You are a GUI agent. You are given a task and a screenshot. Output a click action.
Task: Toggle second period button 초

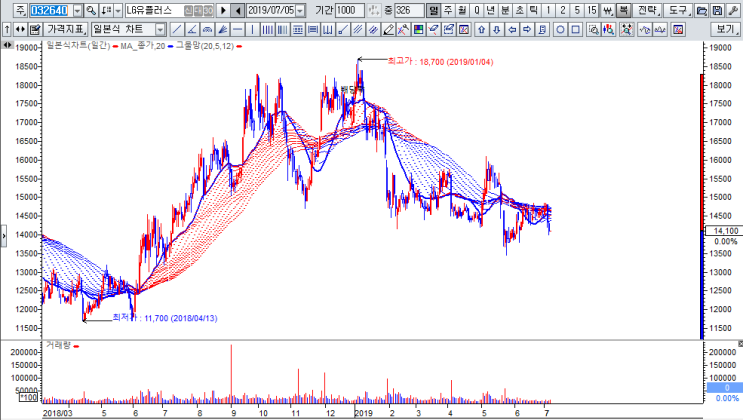tap(519, 10)
